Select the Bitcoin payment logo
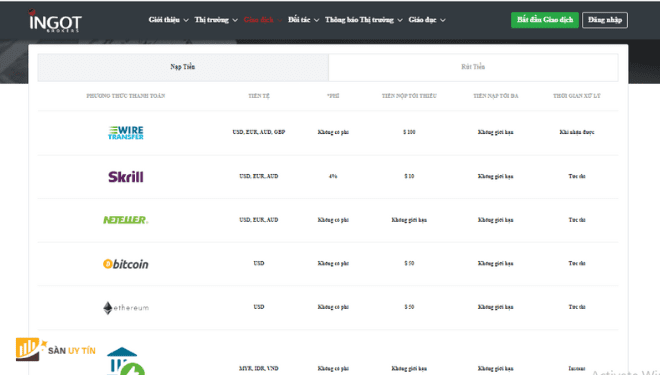This screenshot has height=375, width=660. click(x=125, y=264)
